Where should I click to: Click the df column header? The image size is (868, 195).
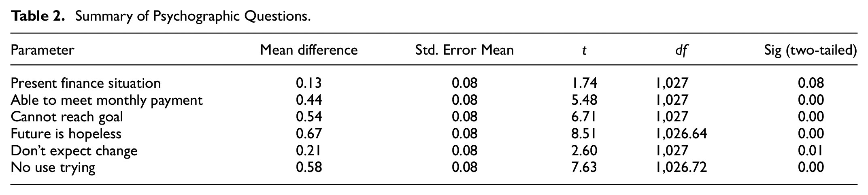coord(682,50)
